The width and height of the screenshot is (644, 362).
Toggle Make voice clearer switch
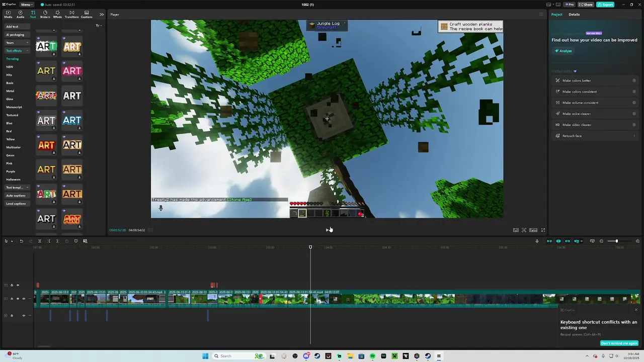click(x=634, y=114)
